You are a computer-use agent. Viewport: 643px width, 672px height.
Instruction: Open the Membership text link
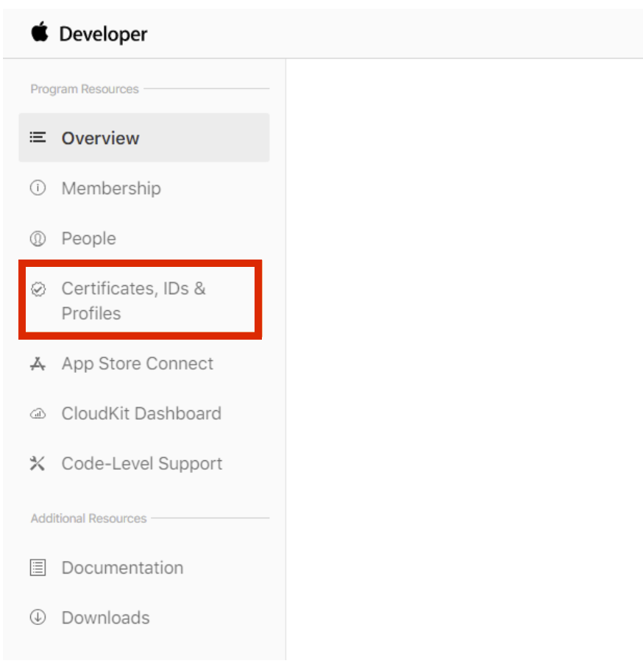(110, 188)
